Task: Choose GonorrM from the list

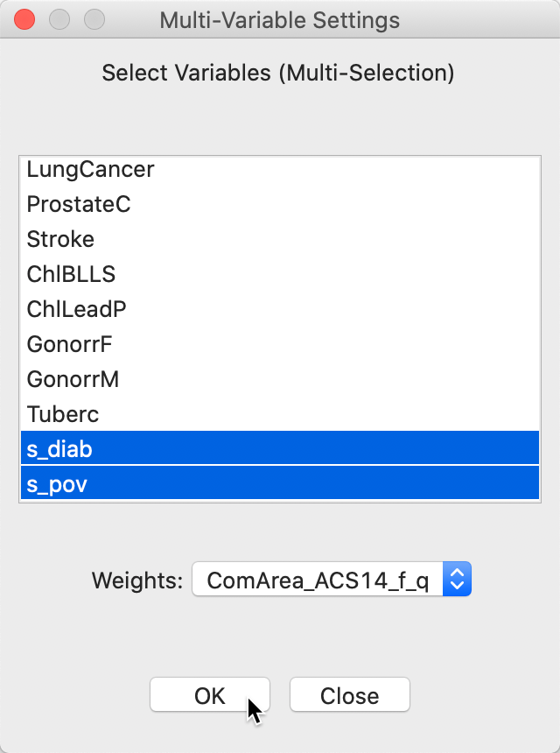Action: (x=73, y=379)
